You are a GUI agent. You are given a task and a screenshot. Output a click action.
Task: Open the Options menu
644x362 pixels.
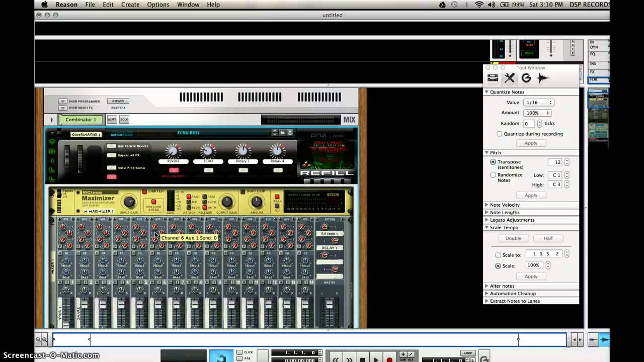coord(158,5)
